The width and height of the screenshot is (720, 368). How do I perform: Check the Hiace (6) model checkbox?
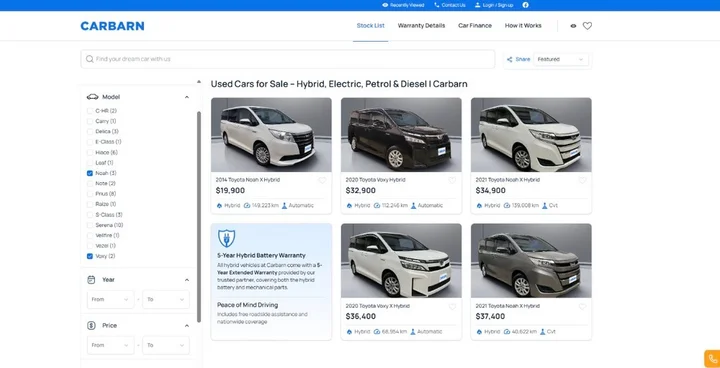click(x=90, y=153)
